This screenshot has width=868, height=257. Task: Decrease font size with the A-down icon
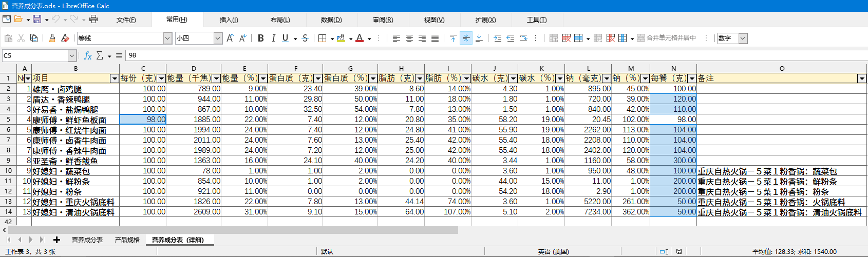(x=243, y=38)
